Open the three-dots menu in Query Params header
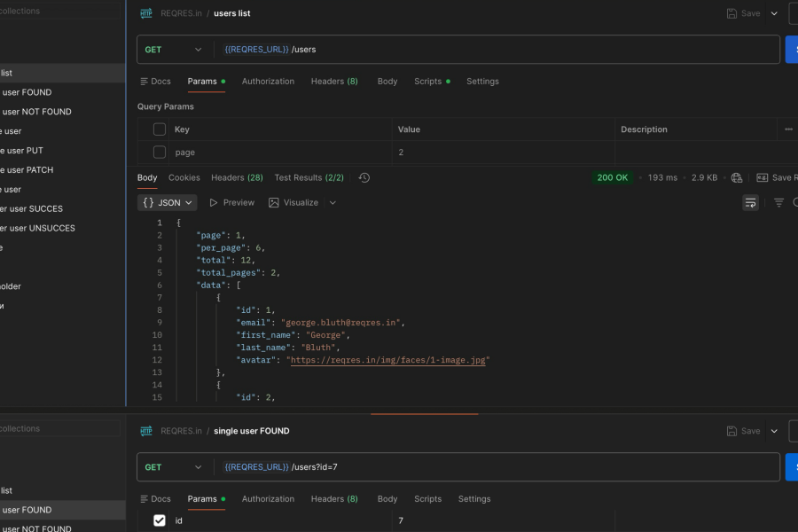 788,129
